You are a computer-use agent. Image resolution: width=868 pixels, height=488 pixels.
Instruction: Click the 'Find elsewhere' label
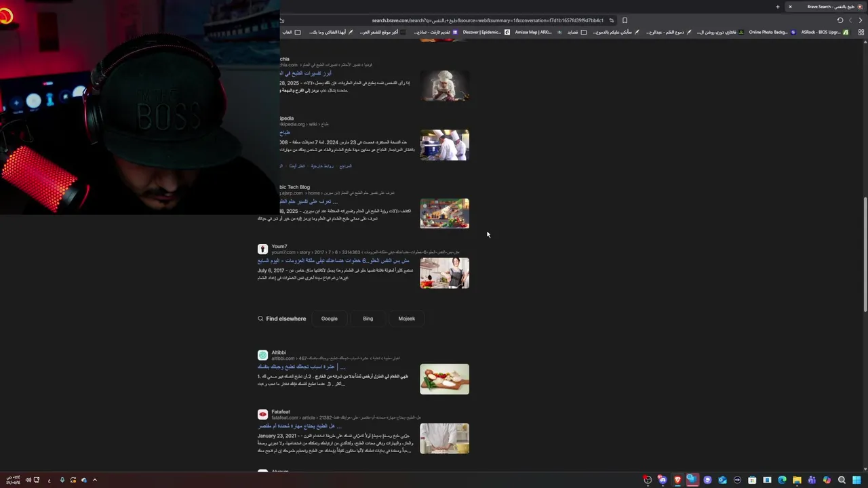285,319
